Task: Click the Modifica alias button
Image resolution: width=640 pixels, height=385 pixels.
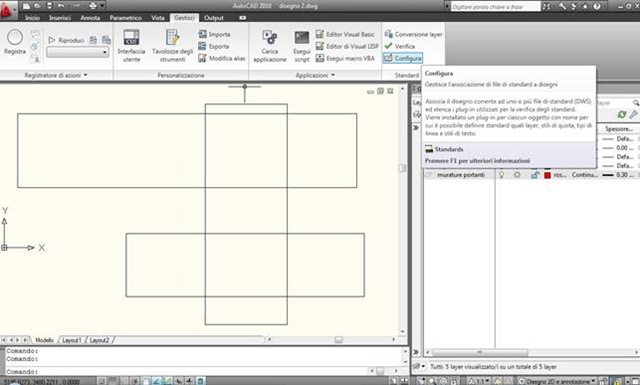Action: pyautogui.click(x=222, y=58)
